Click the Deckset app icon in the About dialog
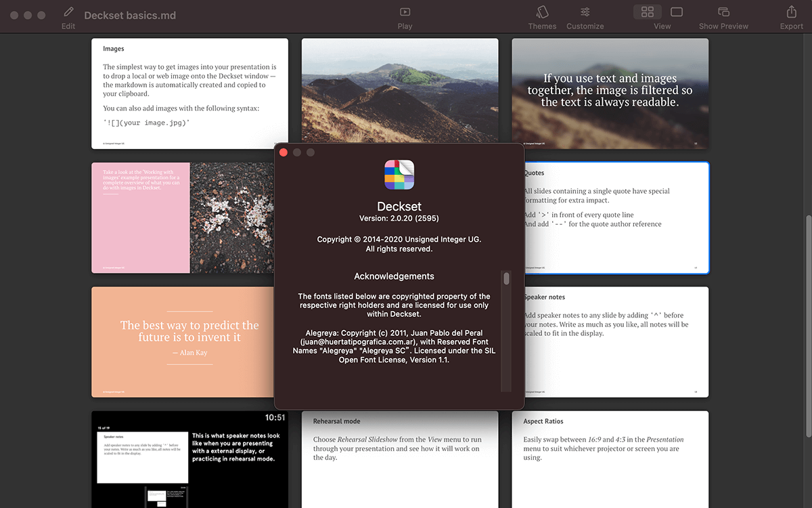This screenshot has height=508, width=812. [x=399, y=175]
